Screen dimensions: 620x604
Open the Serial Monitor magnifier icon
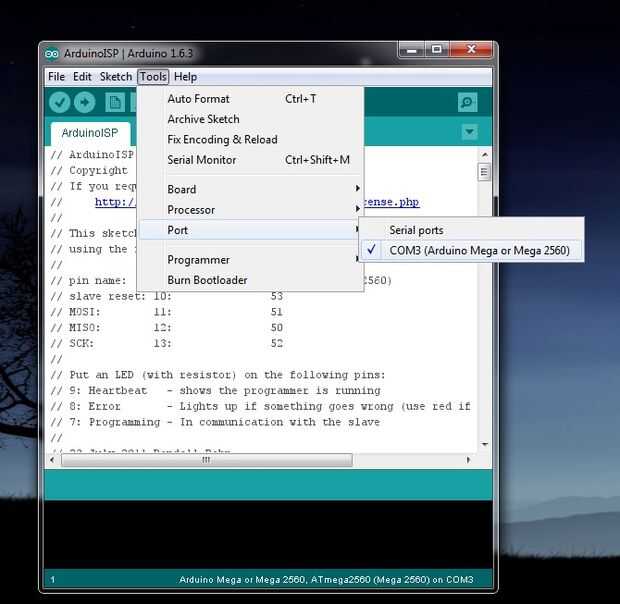467,102
